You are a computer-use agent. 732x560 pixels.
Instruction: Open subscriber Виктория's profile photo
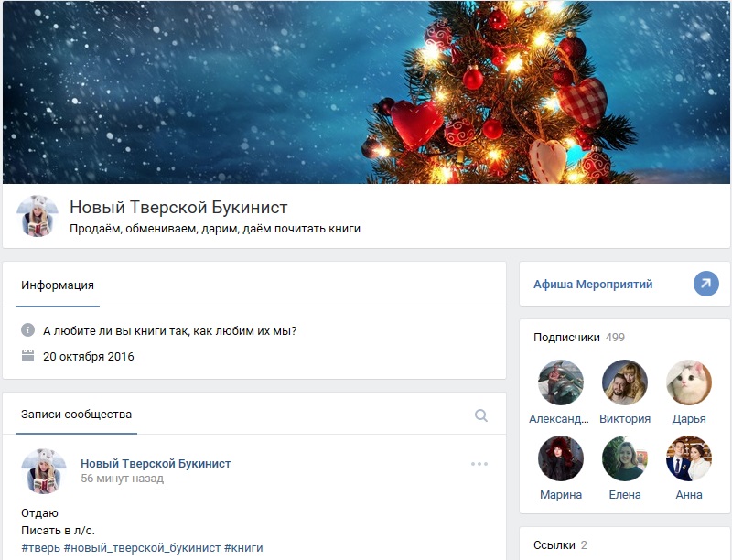625,382
